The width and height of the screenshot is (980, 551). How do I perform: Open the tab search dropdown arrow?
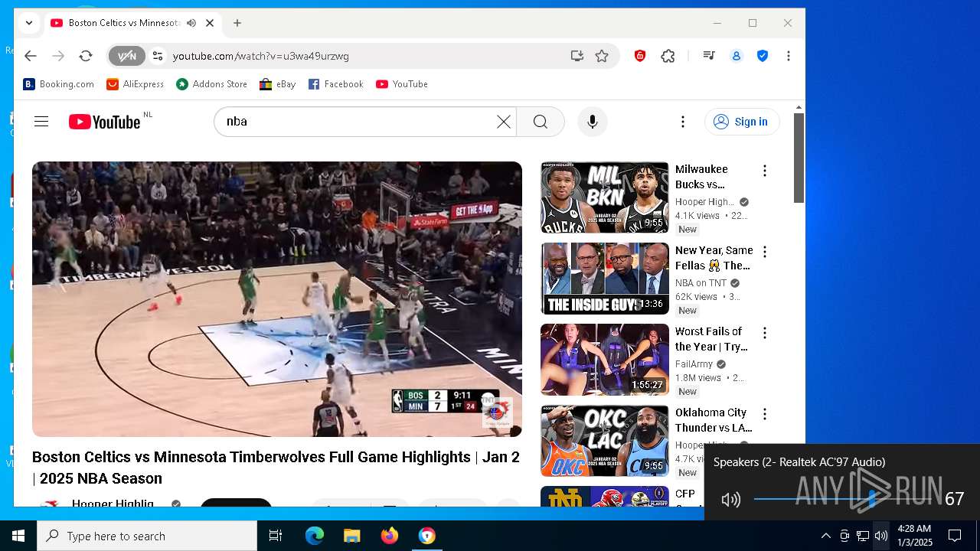click(29, 23)
